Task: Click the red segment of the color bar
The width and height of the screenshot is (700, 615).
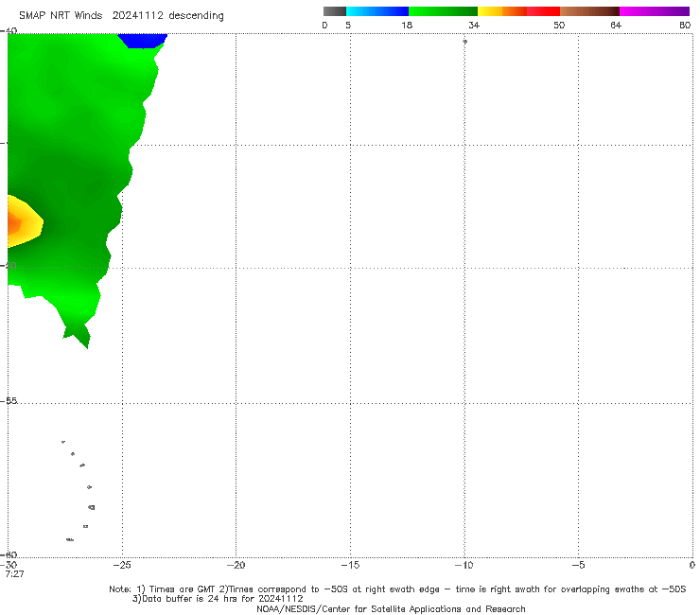Action: (543, 11)
